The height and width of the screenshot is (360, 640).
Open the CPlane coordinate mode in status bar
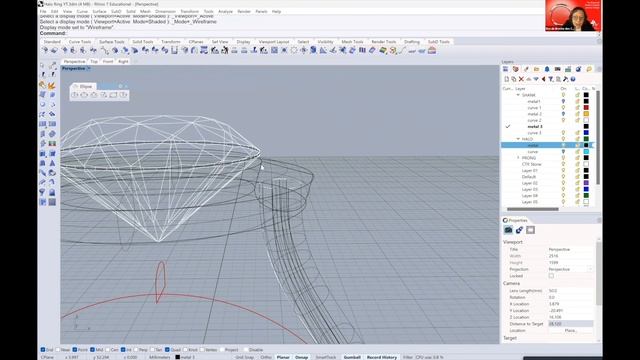(47, 357)
